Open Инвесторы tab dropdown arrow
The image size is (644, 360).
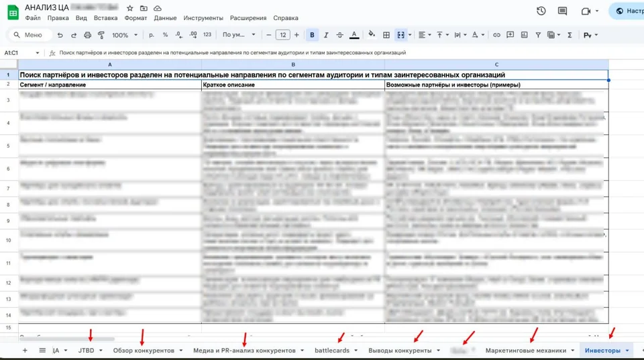(x=627, y=351)
